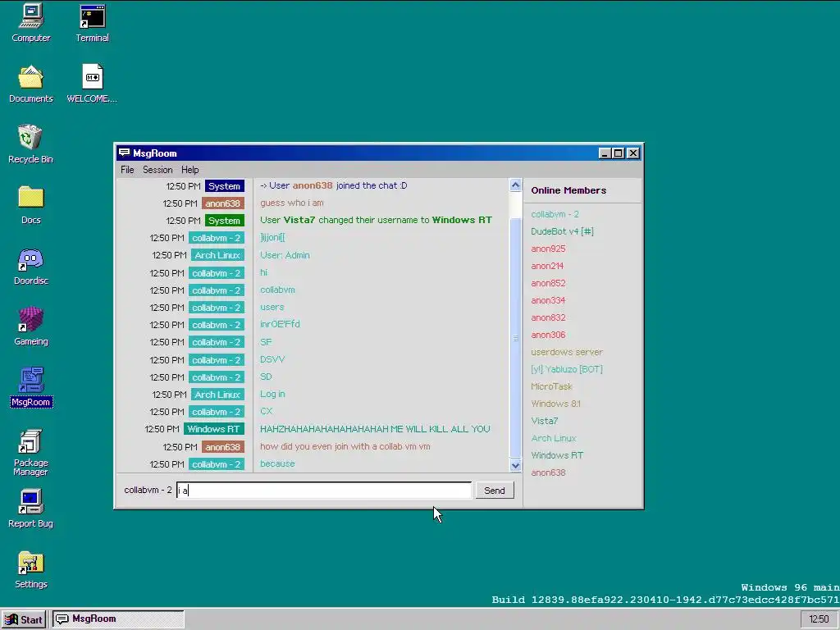The height and width of the screenshot is (630, 840).
Task: Click the Start button
Action: [24, 620]
